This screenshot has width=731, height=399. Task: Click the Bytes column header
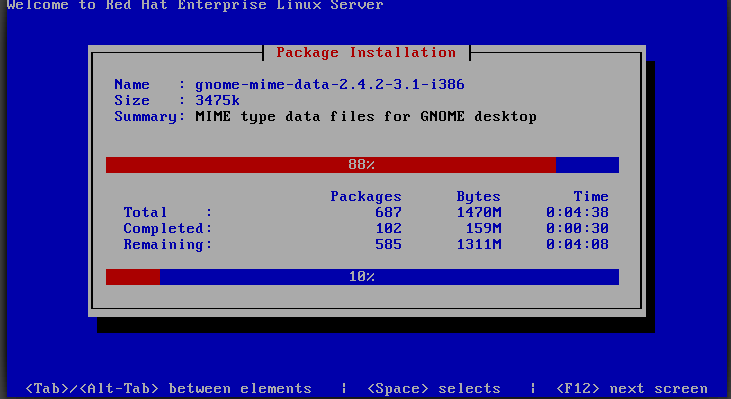tap(478, 197)
